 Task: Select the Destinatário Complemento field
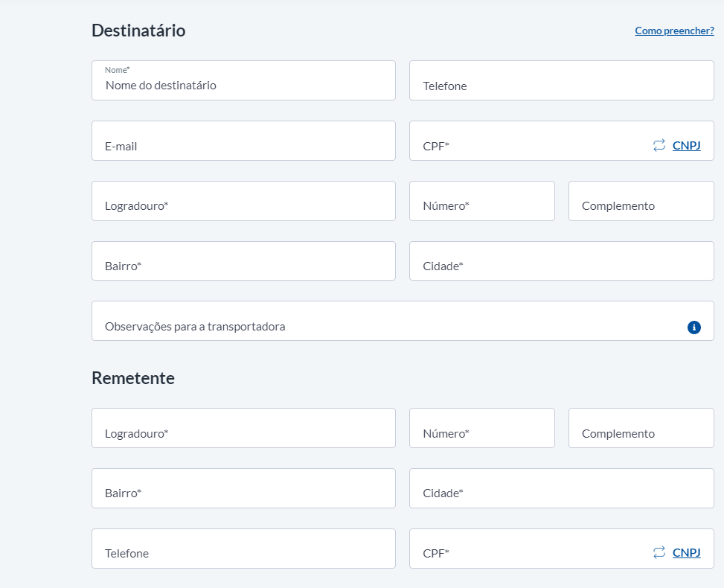(641, 201)
